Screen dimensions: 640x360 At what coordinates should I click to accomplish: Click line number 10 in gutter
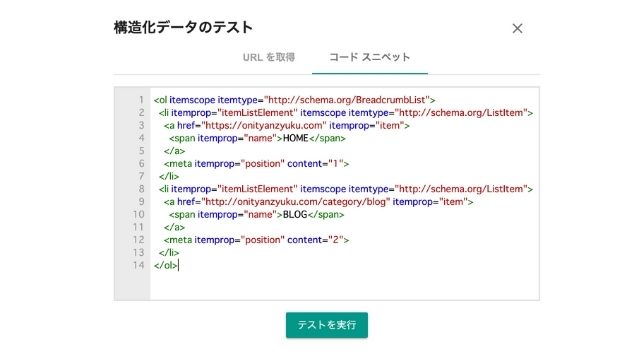(x=138, y=215)
